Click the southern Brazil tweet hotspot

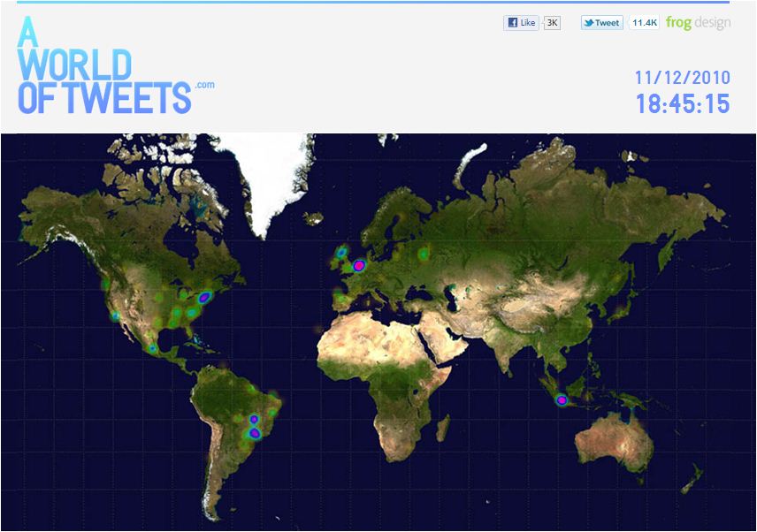(255, 433)
